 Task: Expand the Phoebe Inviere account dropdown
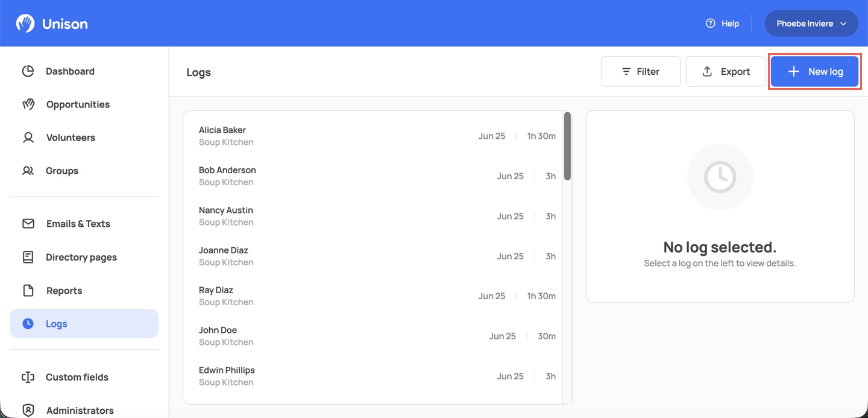(x=811, y=24)
